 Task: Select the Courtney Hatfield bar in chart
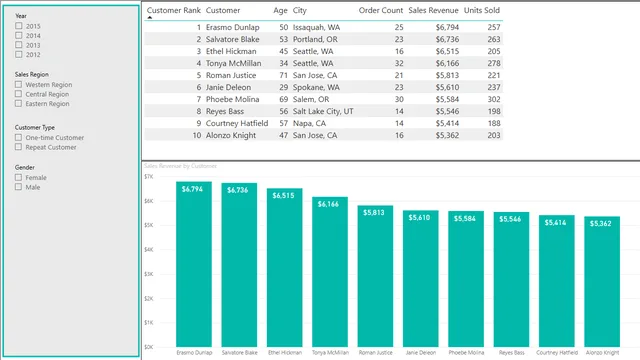click(556, 281)
